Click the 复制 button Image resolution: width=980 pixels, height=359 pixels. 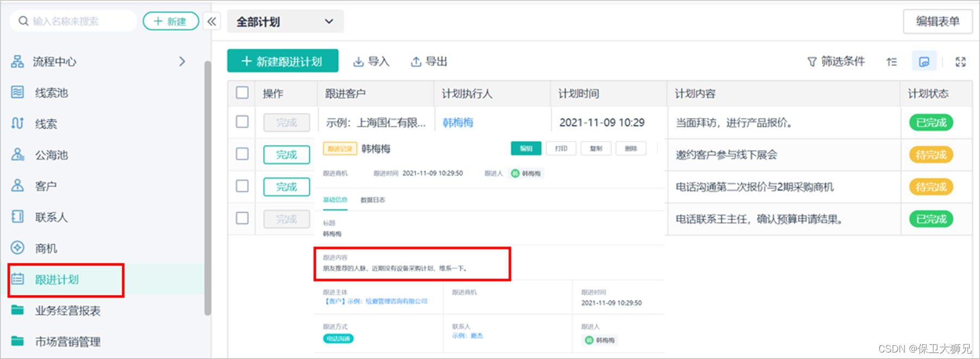596,148
